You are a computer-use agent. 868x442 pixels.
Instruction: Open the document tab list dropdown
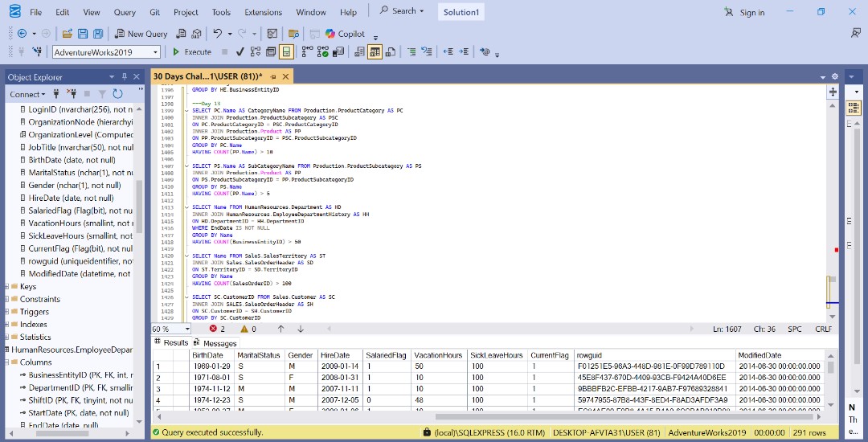click(824, 76)
